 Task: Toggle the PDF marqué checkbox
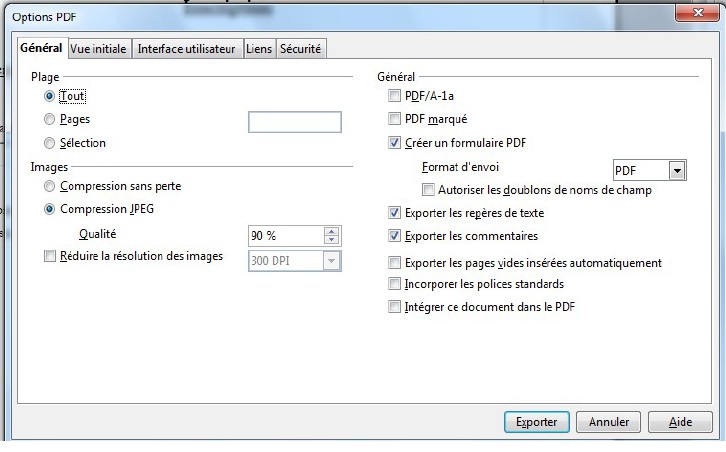pos(394,119)
